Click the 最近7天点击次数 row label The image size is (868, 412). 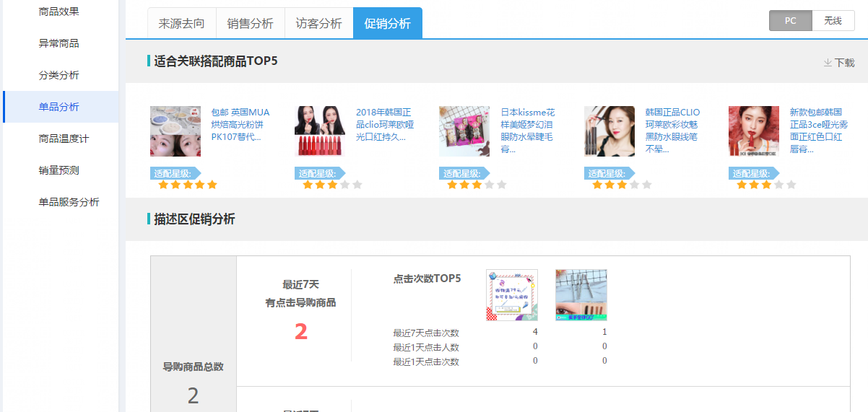426,333
